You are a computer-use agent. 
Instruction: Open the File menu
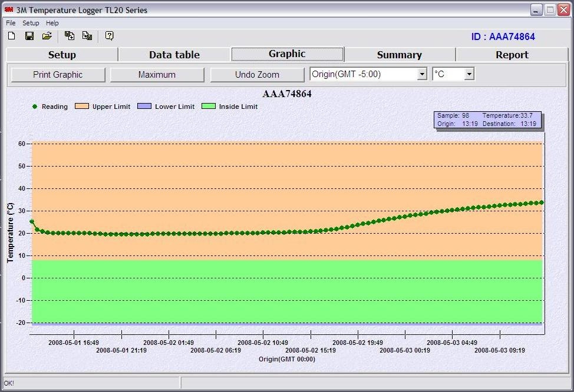pos(11,23)
